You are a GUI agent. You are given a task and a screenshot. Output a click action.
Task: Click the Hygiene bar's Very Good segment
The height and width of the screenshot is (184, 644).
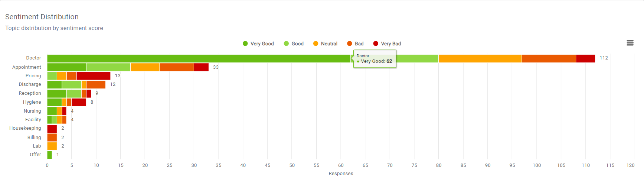[54, 102]
